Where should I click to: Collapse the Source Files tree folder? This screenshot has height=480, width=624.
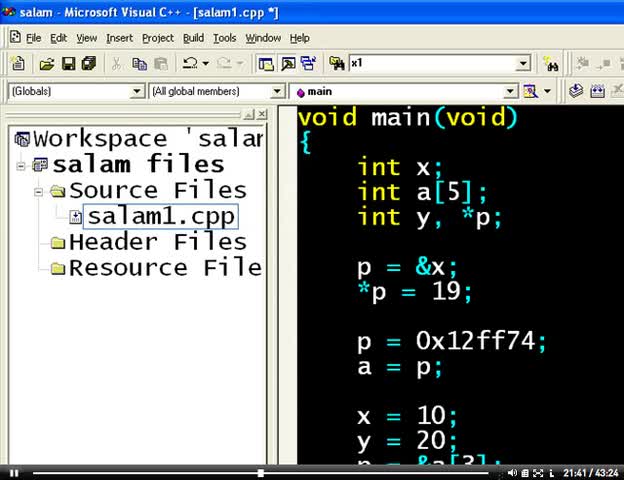click(38, 192)
